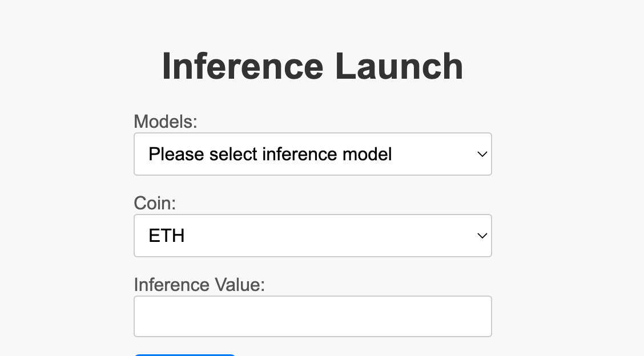644x356 pixels.
Task: Focus the Inference Value input field
Action: click(312, 316)
